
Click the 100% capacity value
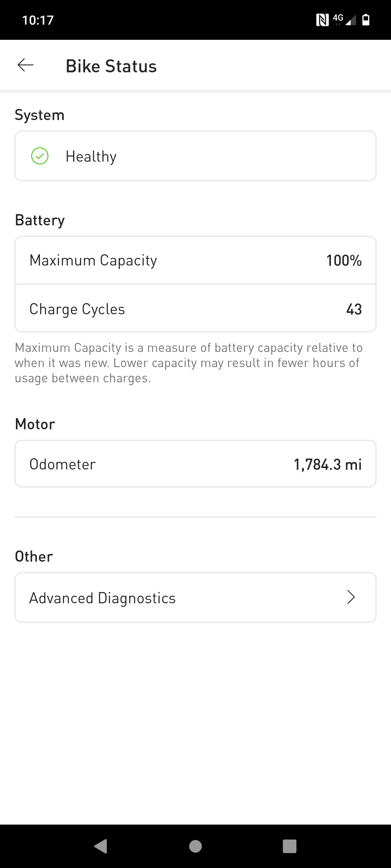tap(344, 260)
